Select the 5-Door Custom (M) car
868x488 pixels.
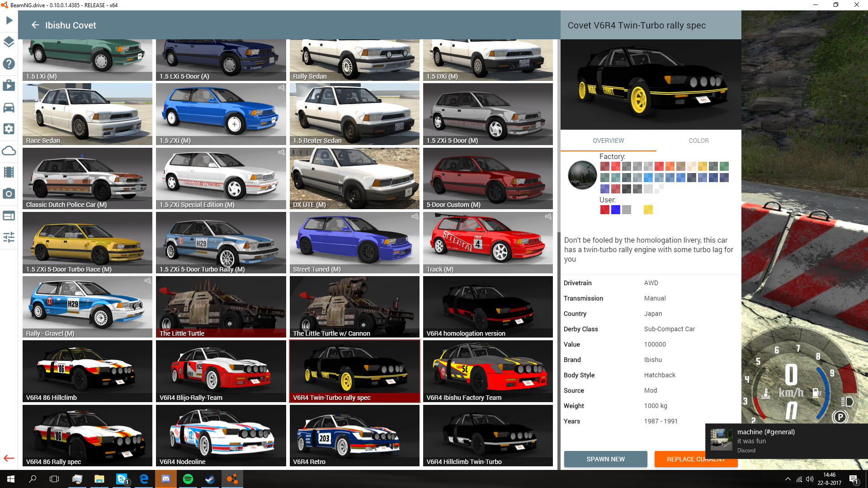[488, 178]
